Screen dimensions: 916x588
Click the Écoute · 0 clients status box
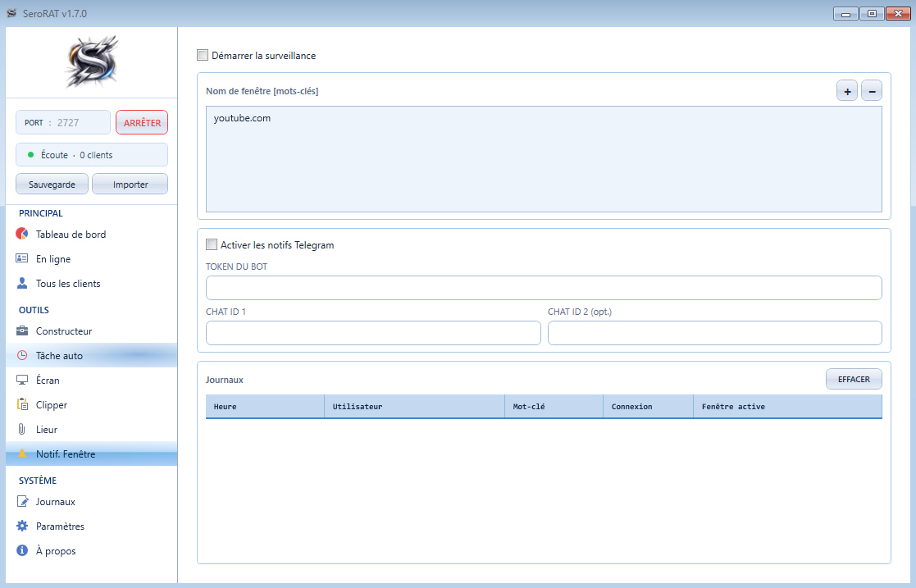(92, 154)
